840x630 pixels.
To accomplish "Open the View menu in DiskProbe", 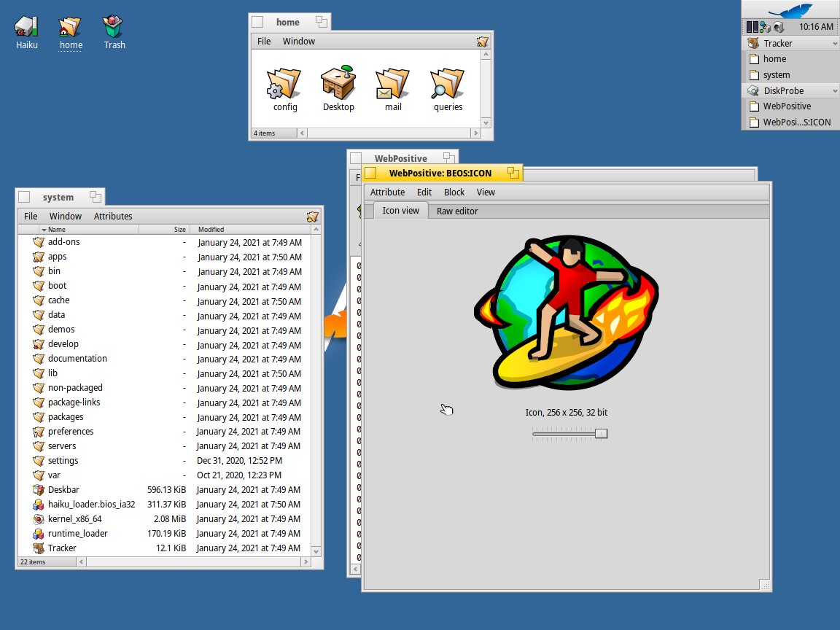I will tap(486, 192).
